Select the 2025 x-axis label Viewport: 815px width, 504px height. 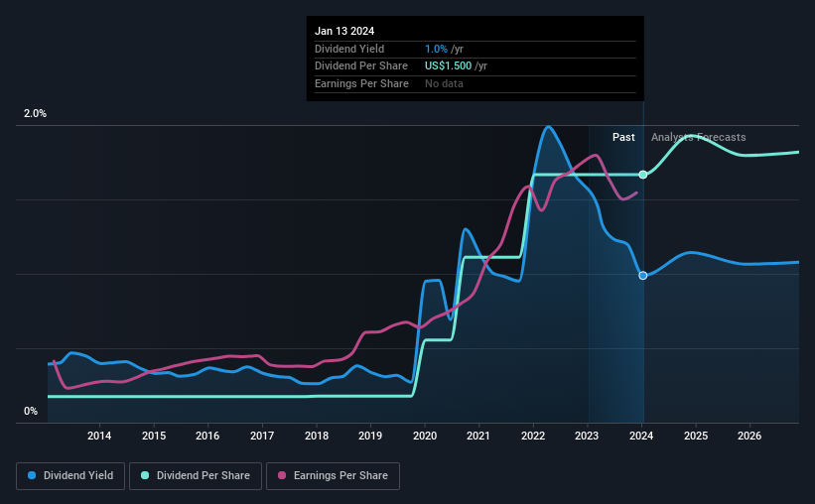point(696,436)
